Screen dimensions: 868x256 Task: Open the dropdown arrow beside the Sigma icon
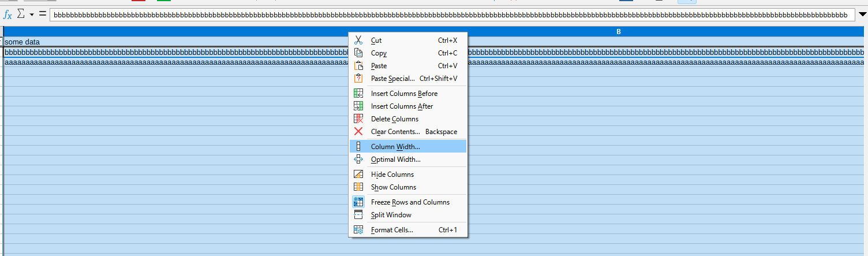click(32, 14)
